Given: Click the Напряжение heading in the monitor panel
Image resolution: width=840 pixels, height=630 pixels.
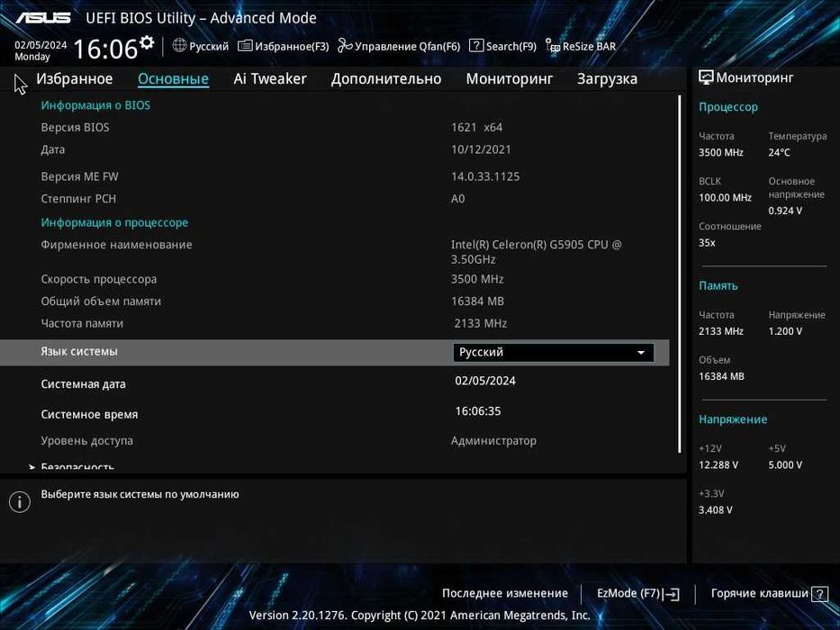Looking at the screenshot, I should [733, 419].
